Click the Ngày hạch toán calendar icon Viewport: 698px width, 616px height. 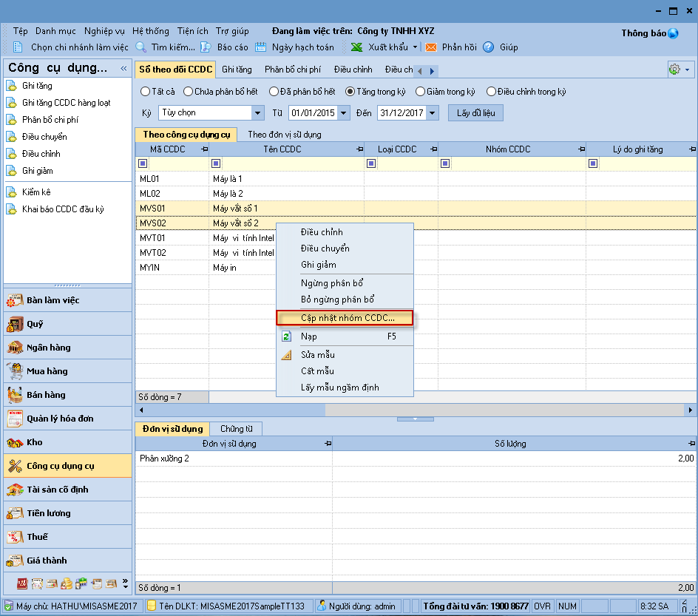pyautogui.click(x=261, y=47)
